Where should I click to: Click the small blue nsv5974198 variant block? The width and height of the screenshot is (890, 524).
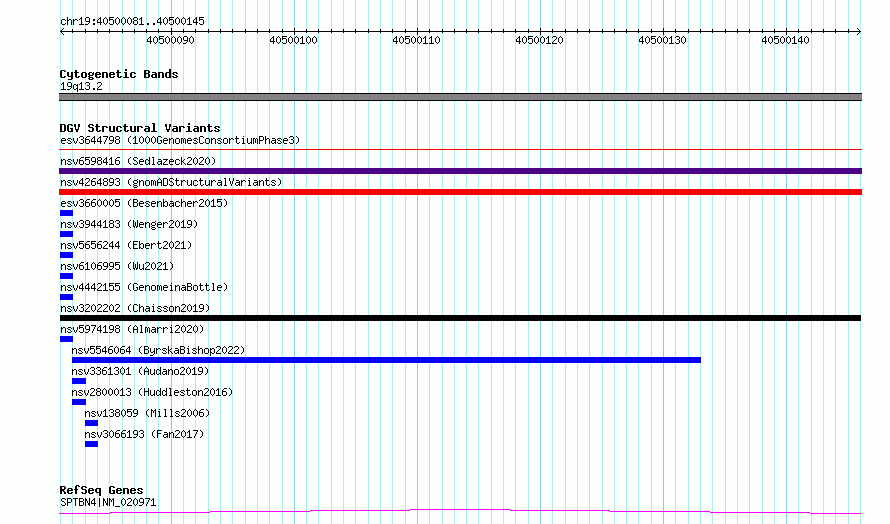click(x=66, y=339)
